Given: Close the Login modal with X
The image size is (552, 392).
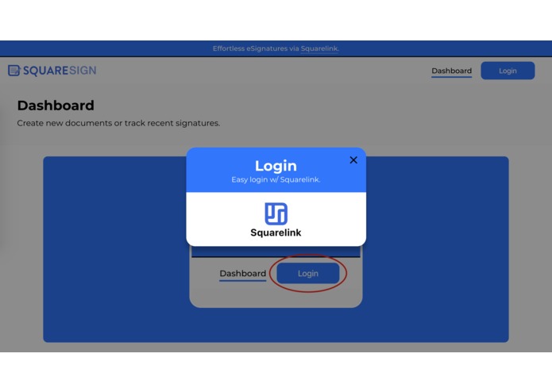Looking at the screenshot, I should (x=353, y=160).
